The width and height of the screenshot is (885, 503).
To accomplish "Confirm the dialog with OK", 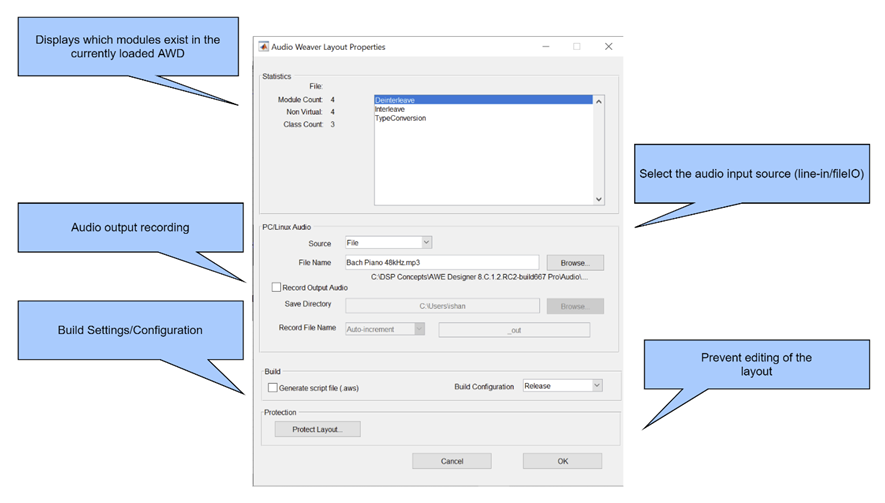I will [562, 461].
